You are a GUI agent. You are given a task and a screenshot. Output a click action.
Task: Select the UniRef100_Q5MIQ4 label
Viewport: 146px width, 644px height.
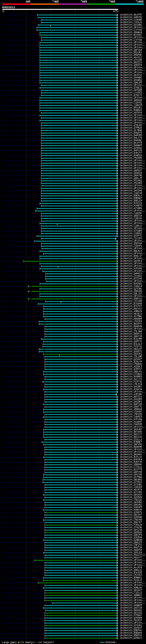[x=131, y=244]
